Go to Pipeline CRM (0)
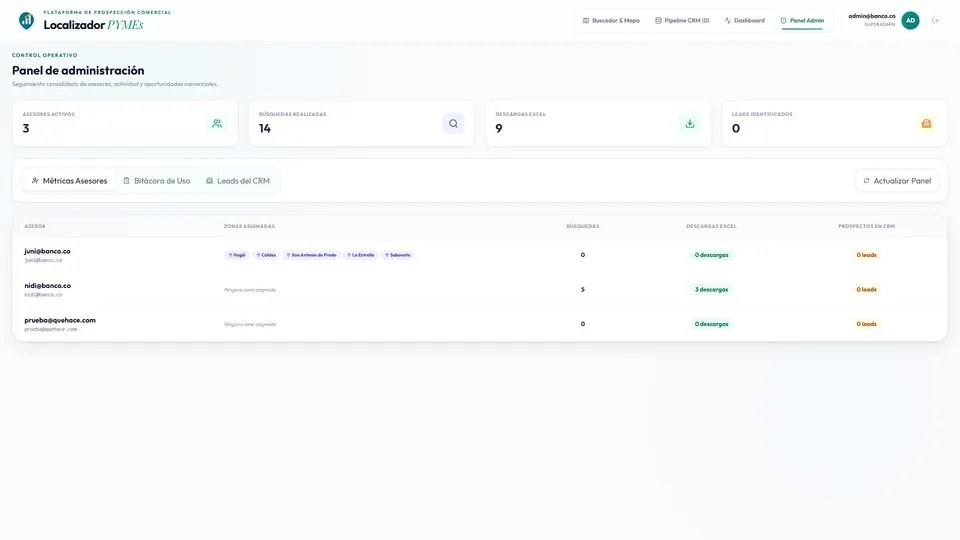Image resolution: width=960 pixels, height=540 pixels. click(682, 20)
